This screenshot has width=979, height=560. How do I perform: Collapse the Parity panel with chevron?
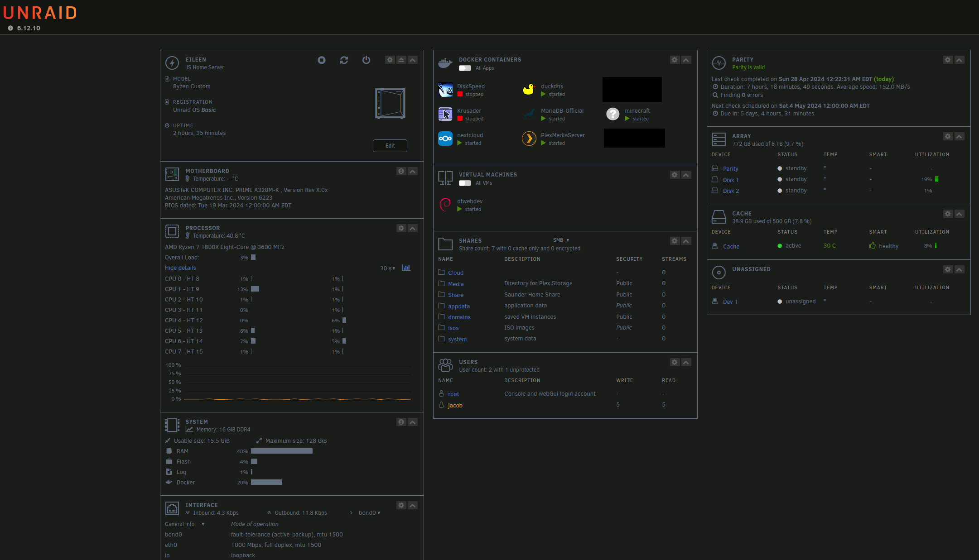(959, 60)
